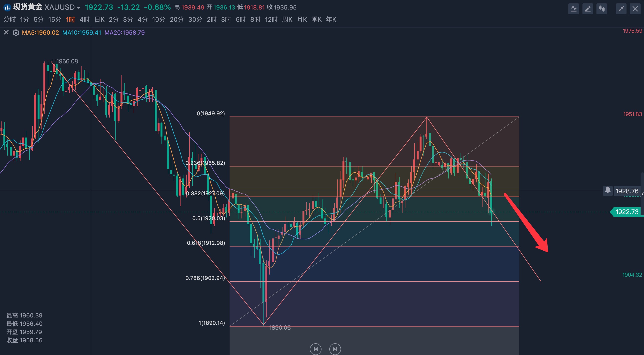Switch to the 4时 timeframe
Viewport: 644px width, 355px height.
[x=84, y=20]
